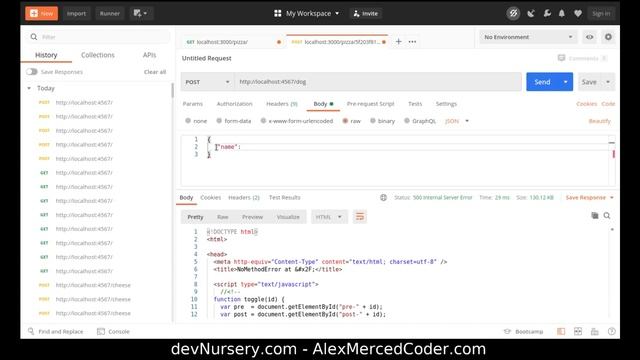Switch to the History sidebar tab
The height and width of the screenshot is (360, 640).
(x=46, y=55)
